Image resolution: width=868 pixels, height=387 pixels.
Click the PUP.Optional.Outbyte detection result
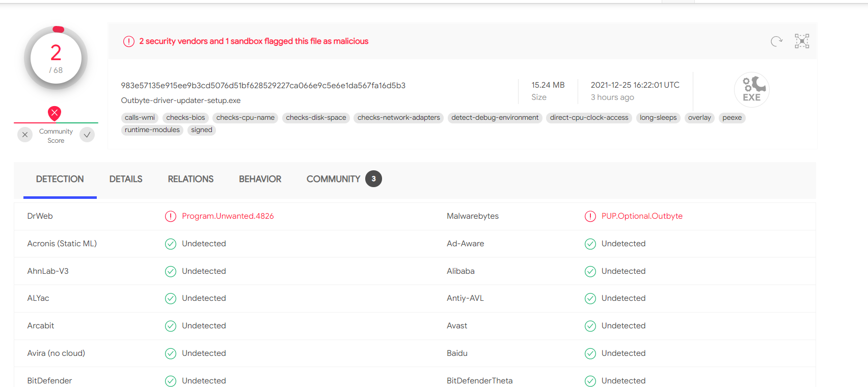pos(642,216)
